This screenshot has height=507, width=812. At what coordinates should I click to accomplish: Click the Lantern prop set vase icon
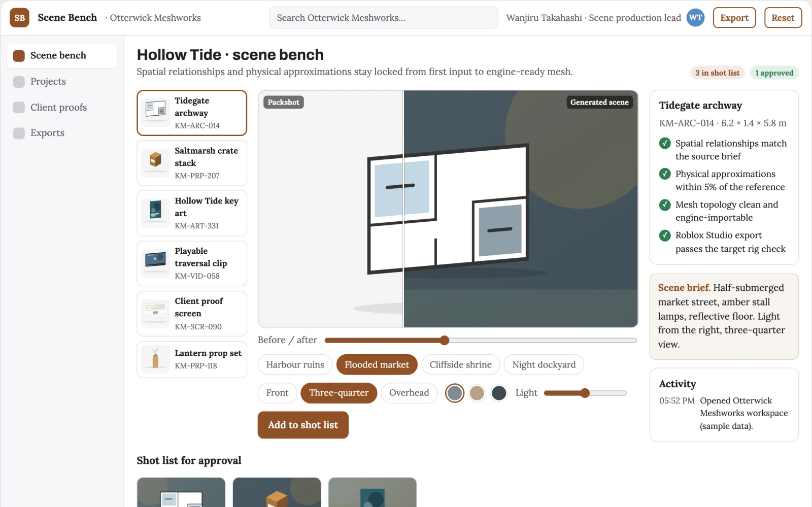click(155, 359)
